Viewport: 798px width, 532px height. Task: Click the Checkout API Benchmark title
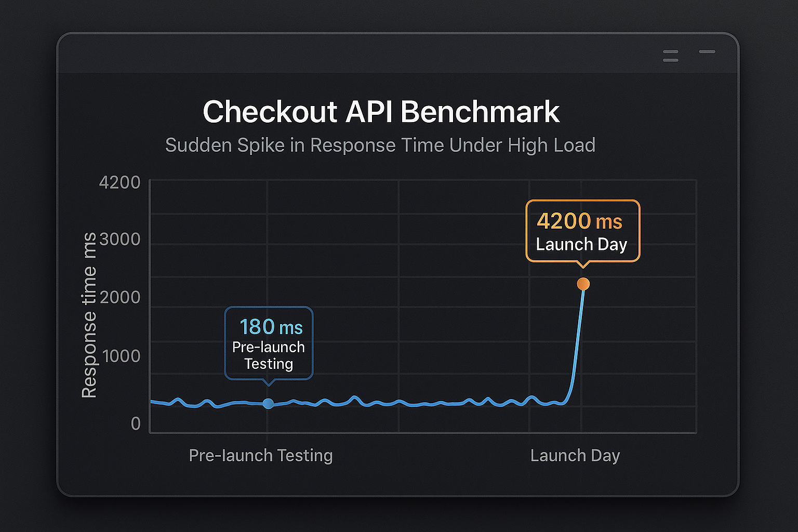381,112
